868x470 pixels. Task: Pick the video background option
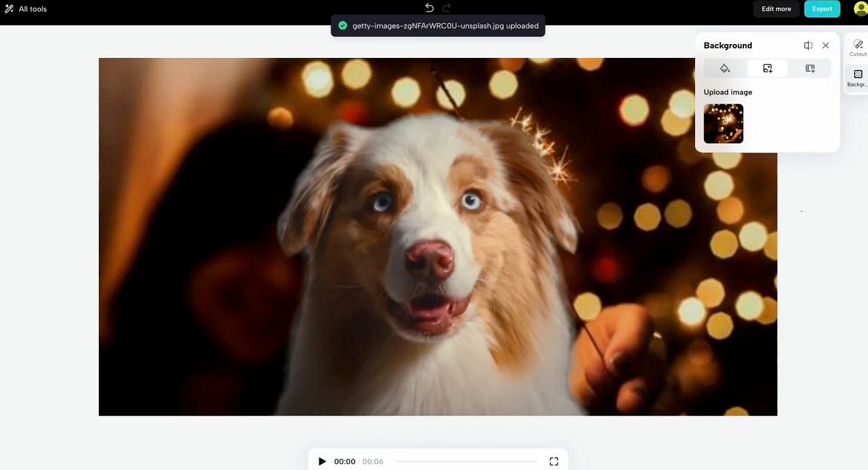(x=810, y=68)
